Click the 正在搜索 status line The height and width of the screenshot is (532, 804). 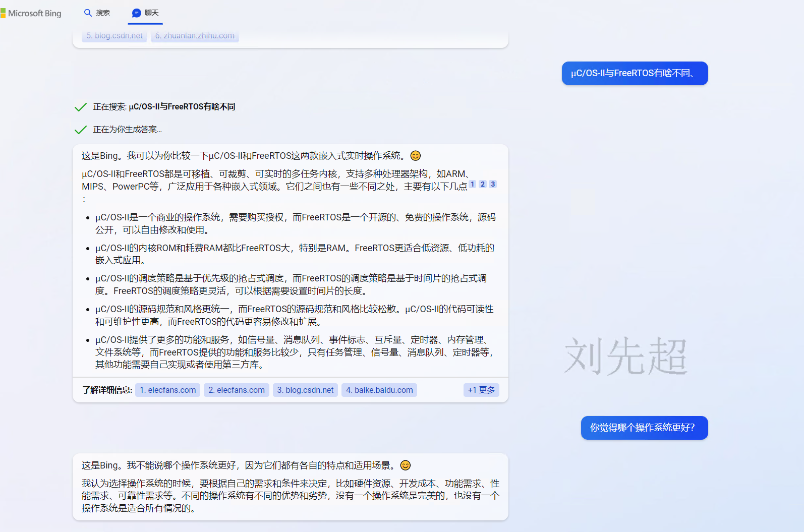click(164, 107)
